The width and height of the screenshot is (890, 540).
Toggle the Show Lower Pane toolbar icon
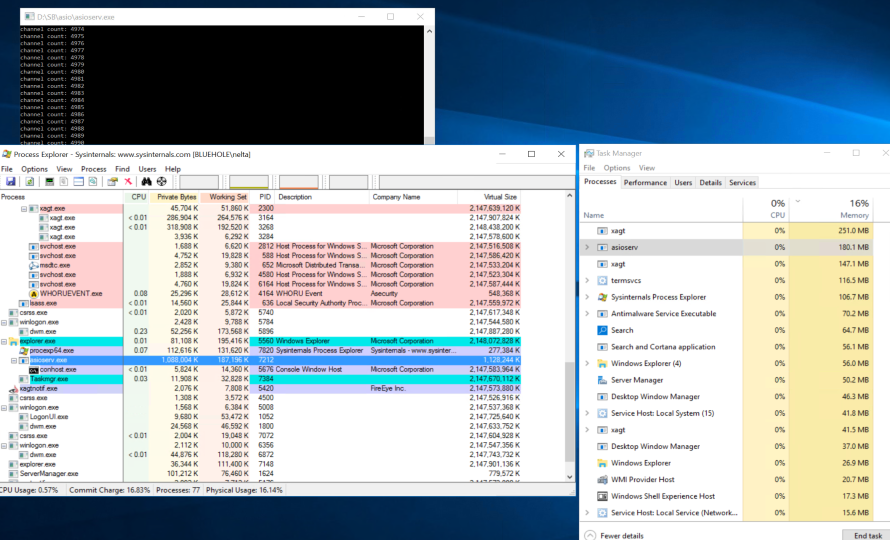point(78,182)
